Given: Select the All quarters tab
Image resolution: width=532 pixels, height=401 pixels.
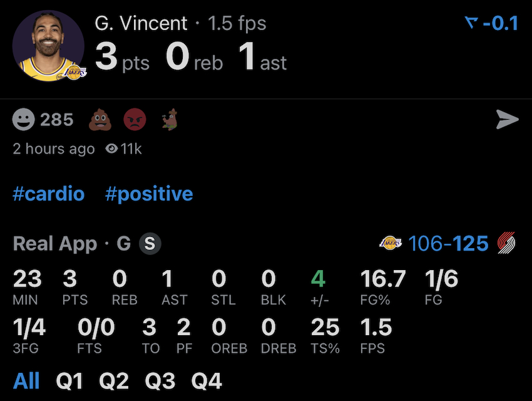Looking at the screenshot, I should (26, 380).
